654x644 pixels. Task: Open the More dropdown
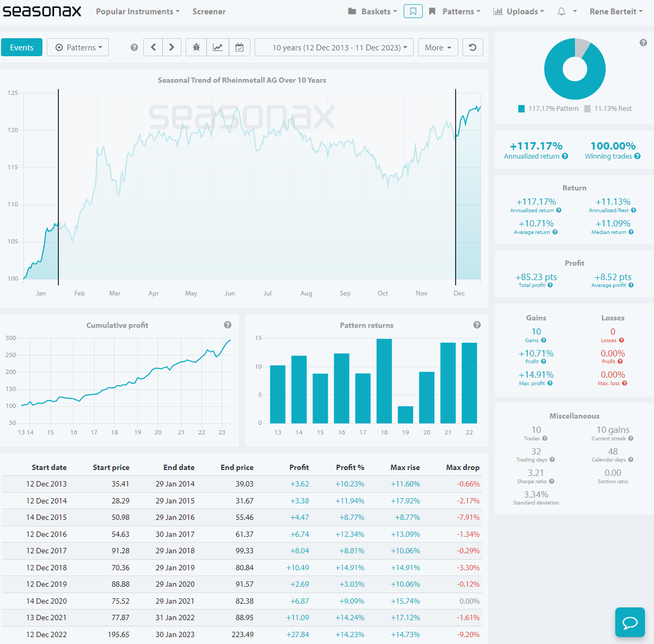coord(438,47)
